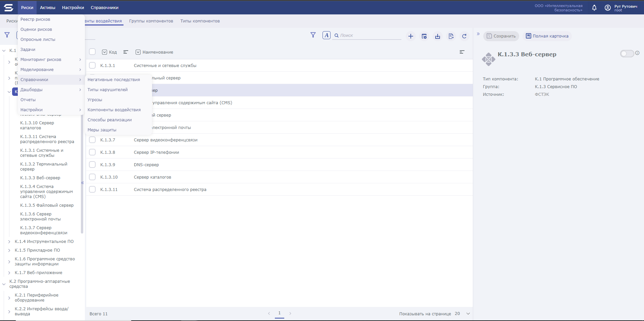Viewport: 644px width, 321px height.
Task: Open the Активы top menu
Action: coord(48,7)
